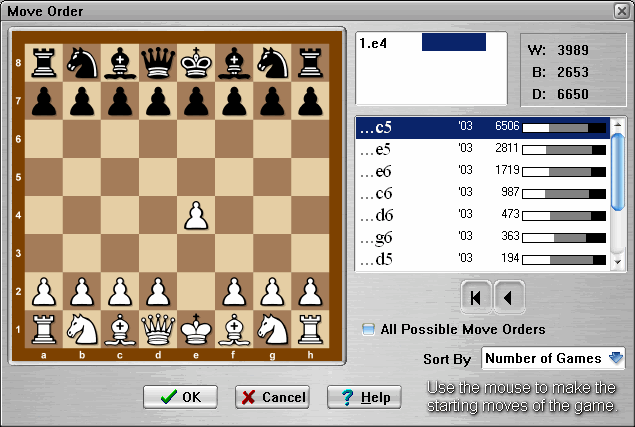
Task: Click the Cancel button
Action: (x=271, y=397)
